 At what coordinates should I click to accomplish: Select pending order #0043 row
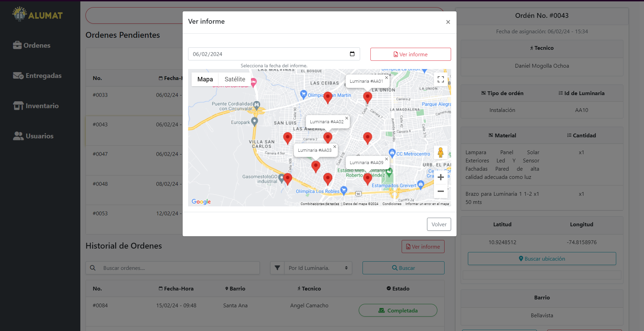(134, 130)
